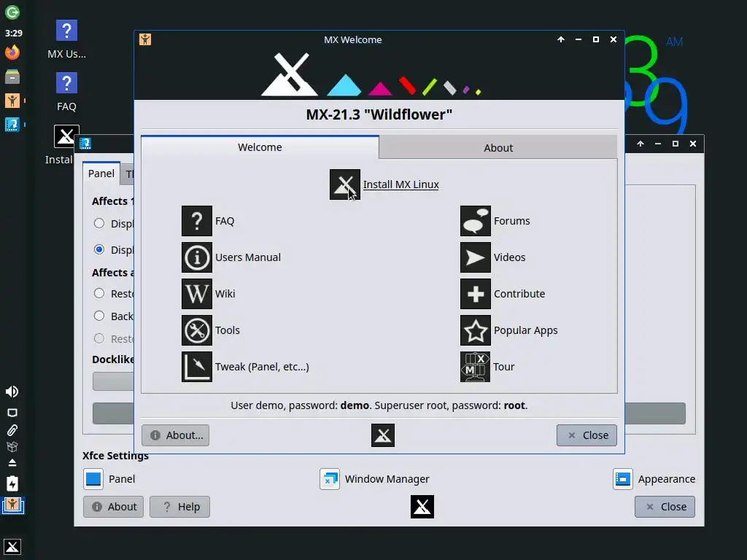Click the MX Tweak item in the side panel
Image resolution: width=747 pixels, height=560 pixels.
pos(12,125)
